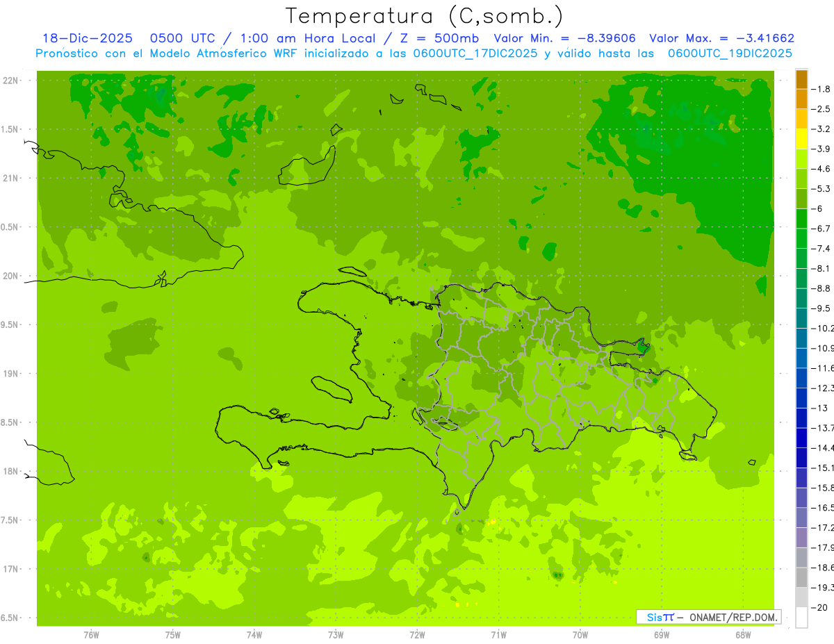The image size is (834, 644).
Task: Click the white swatch below -20
Action: tap(801, 617)
